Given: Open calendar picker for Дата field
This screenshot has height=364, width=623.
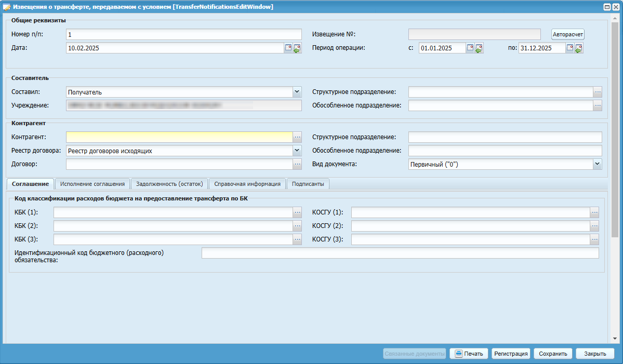Looking at the screenshot, I should [x=288, y=48].
